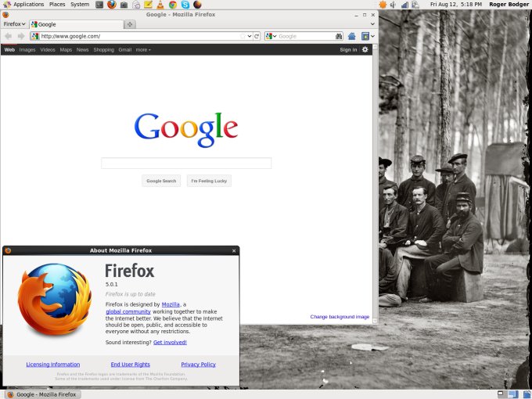This screenshot has height=399, width=532.
Task: Open the bookmarks toolbar icon
Action: (x=365, y=36)
